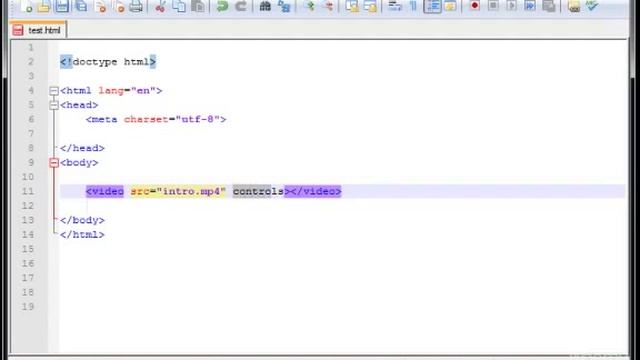Toggle word wrap in the toolbar
The image size is (640, 360).
(395, 6)
